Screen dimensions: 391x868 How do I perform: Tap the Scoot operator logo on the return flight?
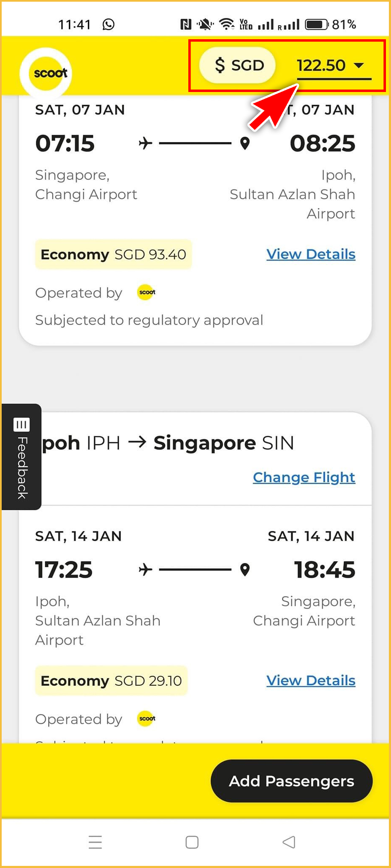[x=147, y=719]
